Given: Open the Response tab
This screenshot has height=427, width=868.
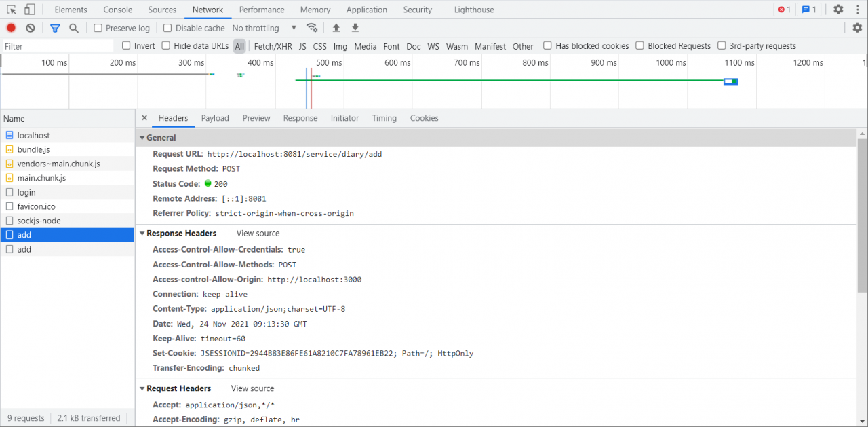Looking at the screenshot, I should (x=300, y=118).
